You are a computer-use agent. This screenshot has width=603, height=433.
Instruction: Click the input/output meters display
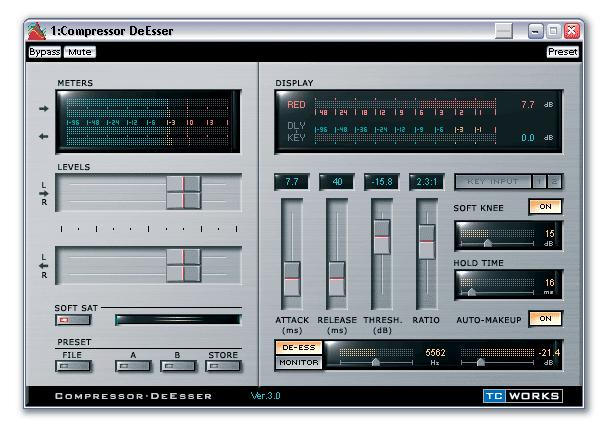coord(148,122)
